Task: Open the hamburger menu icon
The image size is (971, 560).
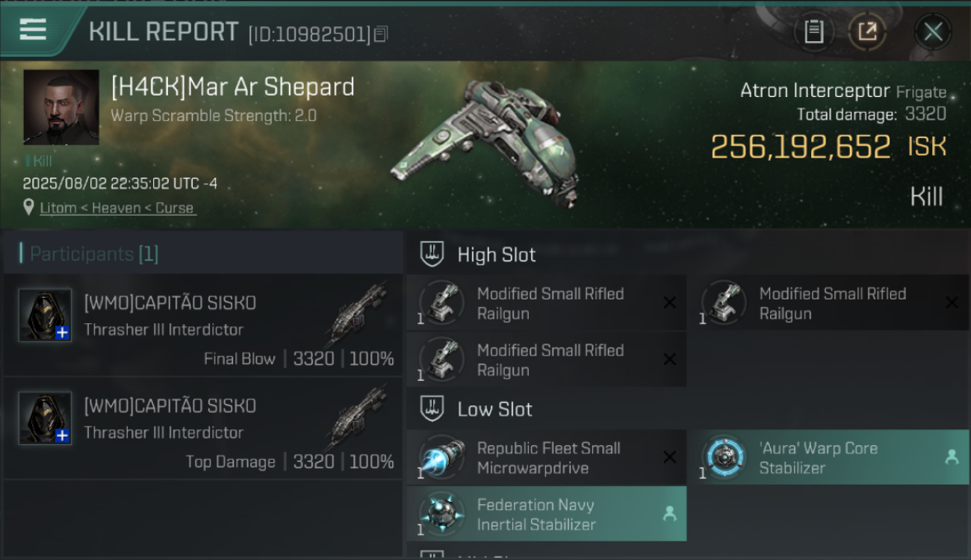Action: [x=33, y=30]
